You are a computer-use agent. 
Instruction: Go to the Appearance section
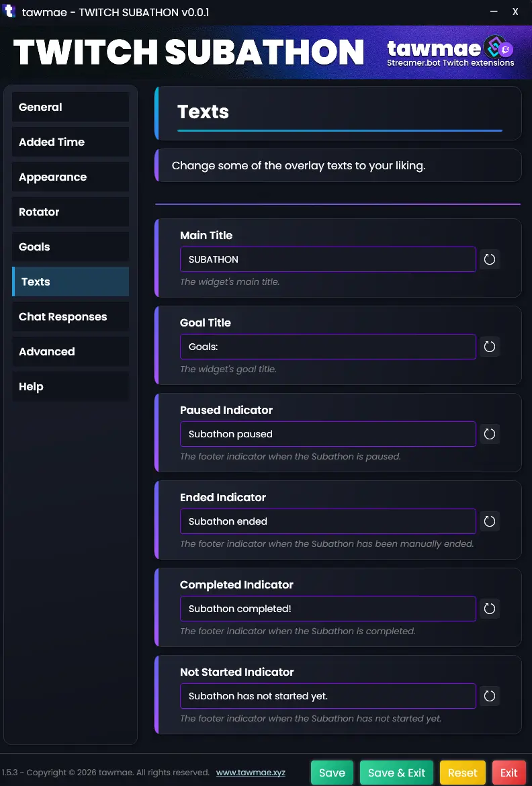(x=71, y=177)
